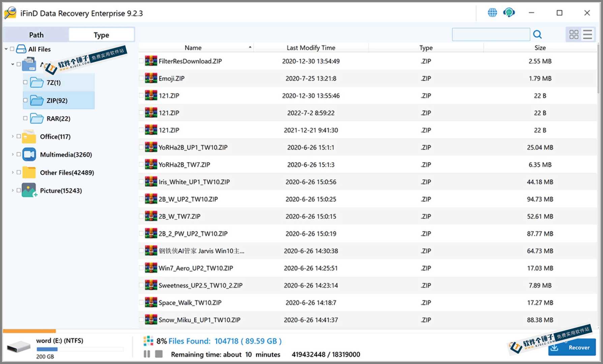Open the globe language icon
This screenshot has width=603, height=364.
pos(492,12)
